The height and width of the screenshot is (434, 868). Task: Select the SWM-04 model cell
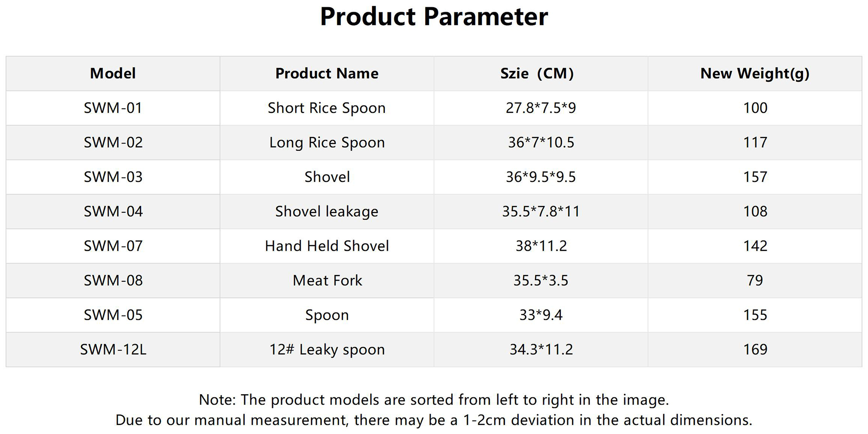[x=113, y=211]
